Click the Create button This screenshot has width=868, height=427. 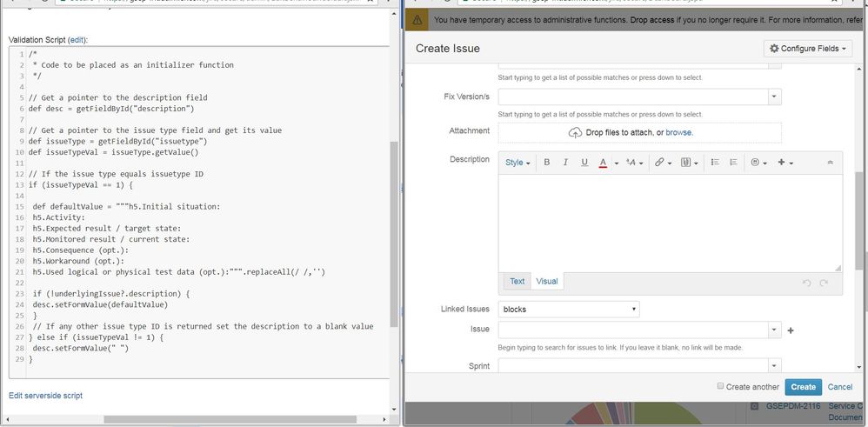tap(804, 387)
